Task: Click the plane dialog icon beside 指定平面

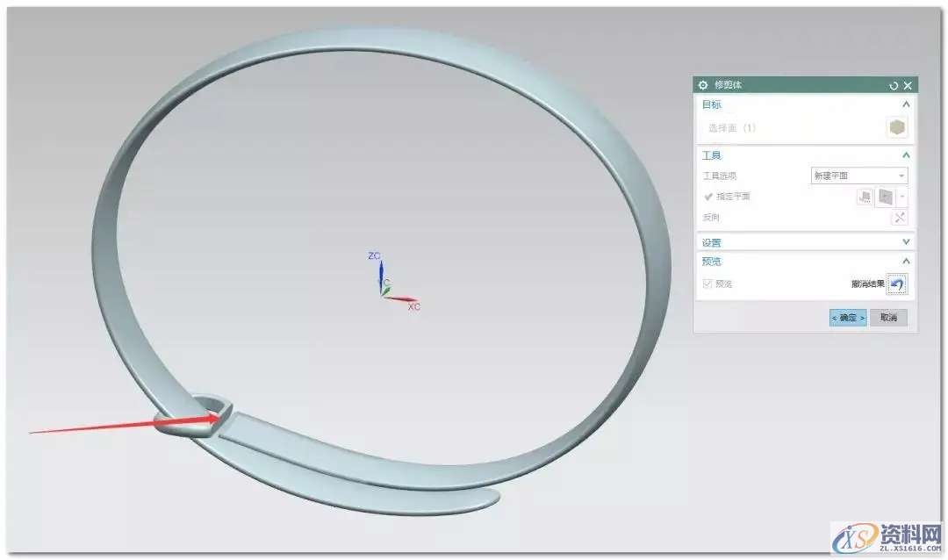Action: pyautogui.click(x=865, y=197)
